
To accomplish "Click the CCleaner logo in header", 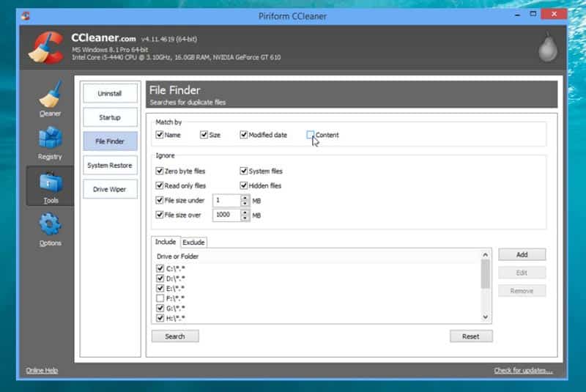I will [45, 47].
